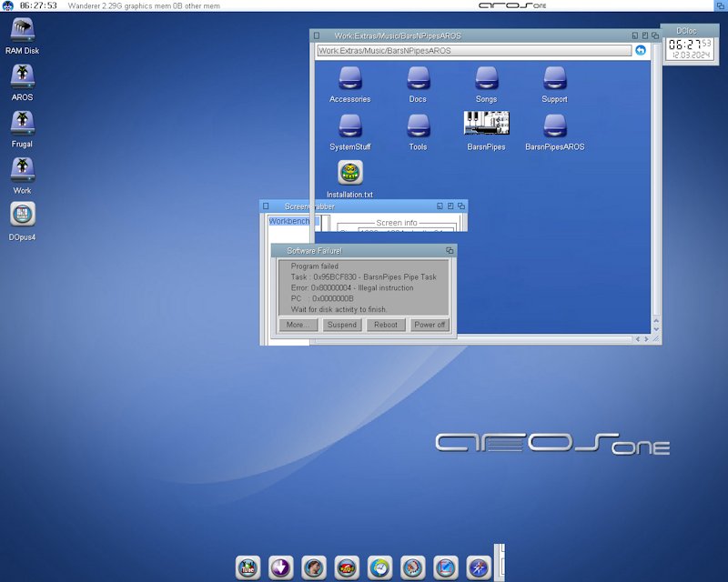Open More... details in Software Failure

pyautogui.click(x=298, y=325)
